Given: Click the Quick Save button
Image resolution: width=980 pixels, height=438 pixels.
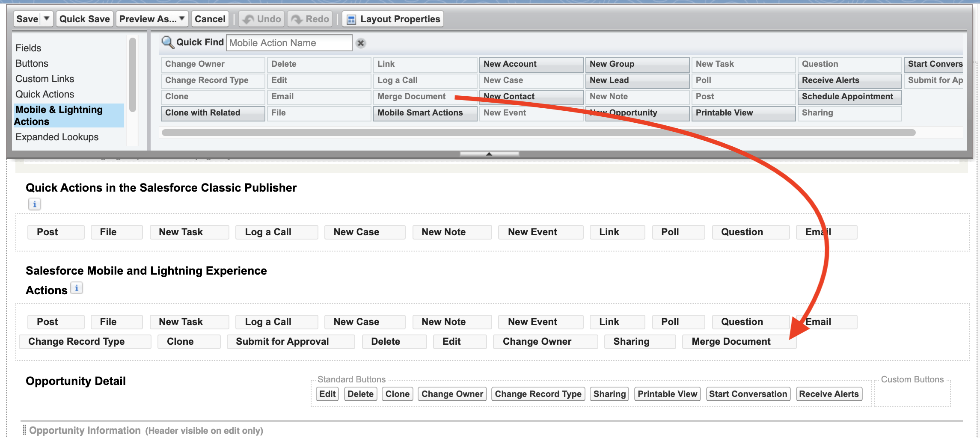Looking at the screenshot, I should coord(84,18).
